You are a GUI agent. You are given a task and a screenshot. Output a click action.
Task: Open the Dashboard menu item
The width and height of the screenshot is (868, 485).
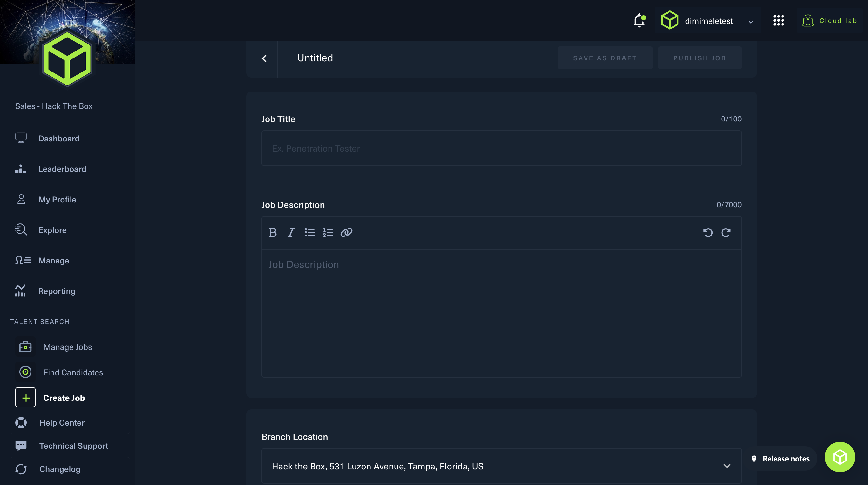59,138
